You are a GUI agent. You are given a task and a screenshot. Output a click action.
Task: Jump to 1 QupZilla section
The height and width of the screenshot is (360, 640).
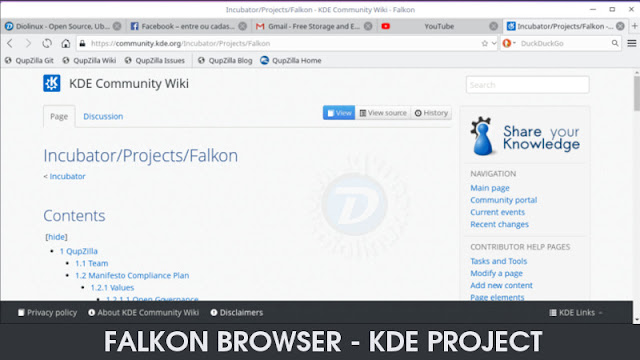pos(79,251)
